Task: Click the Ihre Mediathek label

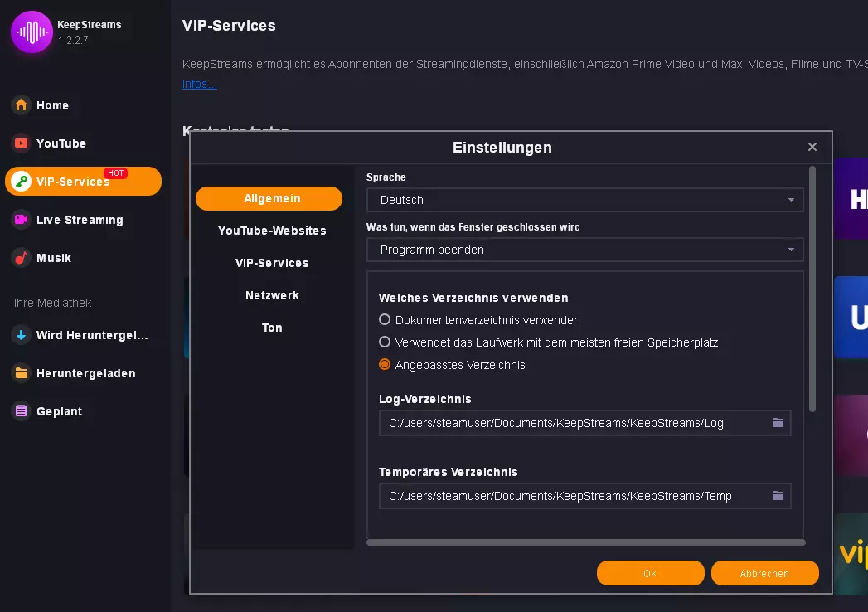Action: point(52,303)
